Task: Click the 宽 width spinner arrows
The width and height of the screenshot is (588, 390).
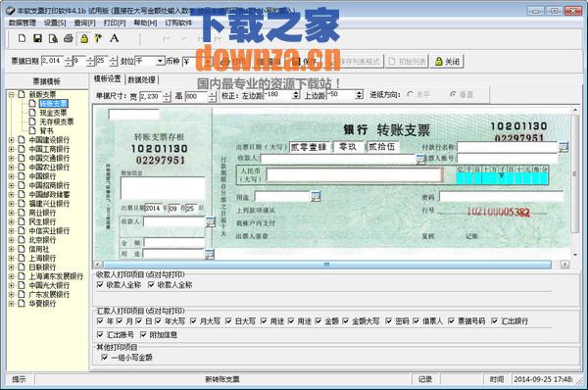Action: (x=168, y=96)
